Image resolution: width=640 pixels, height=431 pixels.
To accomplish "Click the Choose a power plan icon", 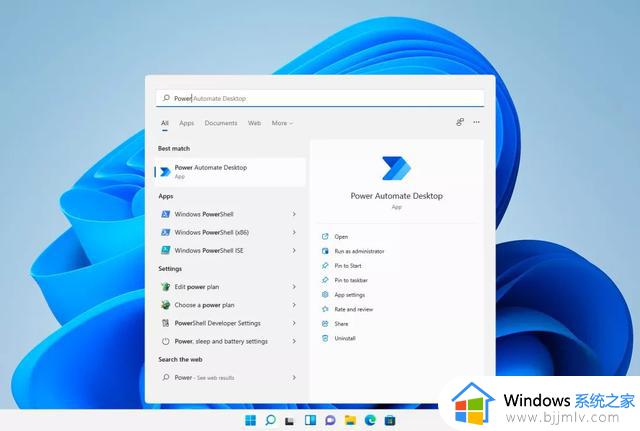I will click(165, 305).
